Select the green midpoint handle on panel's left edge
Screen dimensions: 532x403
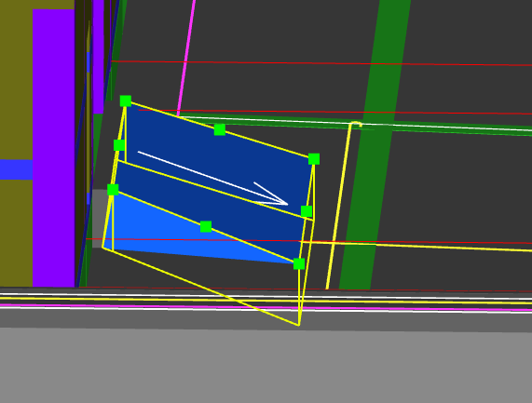[119, 145]
